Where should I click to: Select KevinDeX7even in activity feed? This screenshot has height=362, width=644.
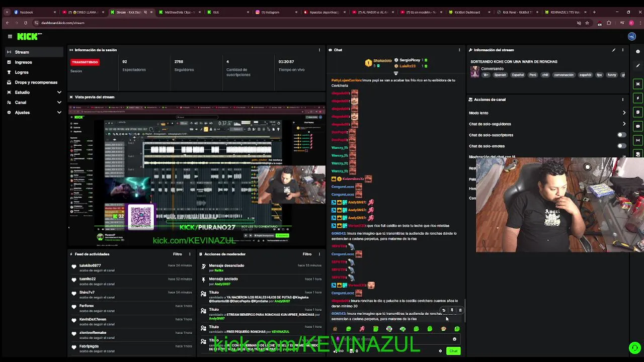(93, 319)
